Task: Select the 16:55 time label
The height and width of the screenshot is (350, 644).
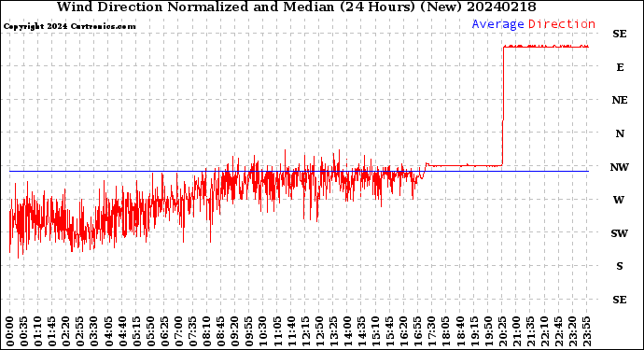Action: tap(418, 331)
